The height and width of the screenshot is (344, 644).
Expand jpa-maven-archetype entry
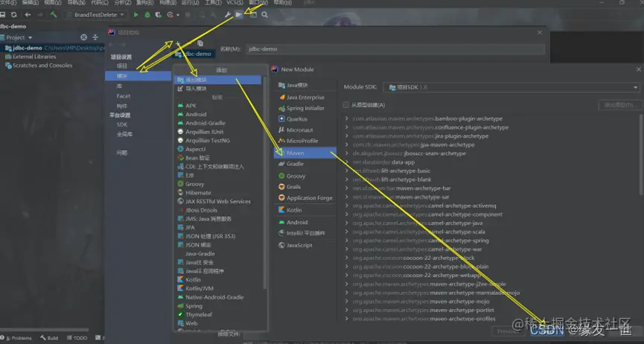(347, 144)
